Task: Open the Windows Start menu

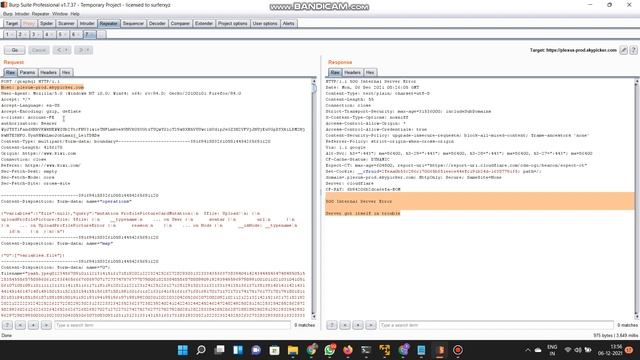Action: pos(183,350)
